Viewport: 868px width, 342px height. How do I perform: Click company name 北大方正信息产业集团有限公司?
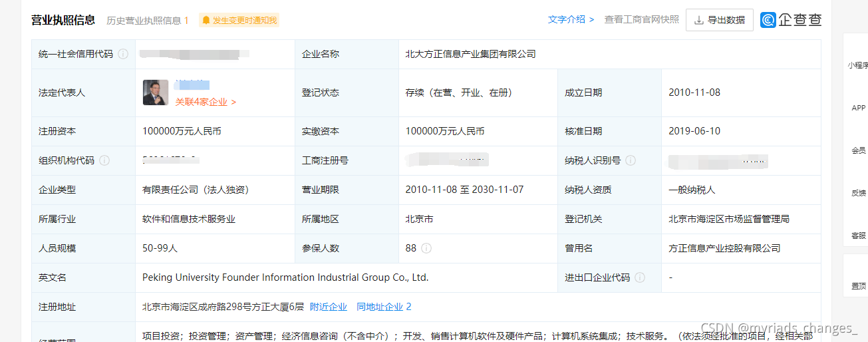470,54
